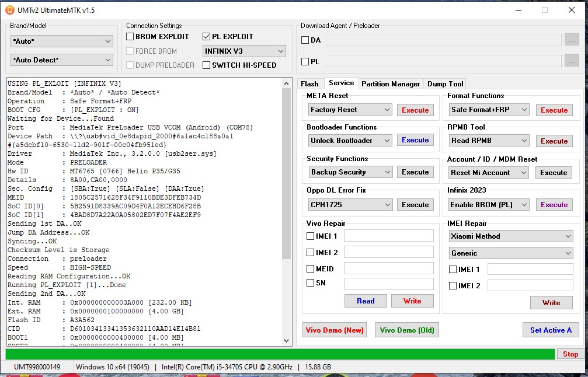Click the PL file browse button
The image size is (588, 377).
click(571, 61)
